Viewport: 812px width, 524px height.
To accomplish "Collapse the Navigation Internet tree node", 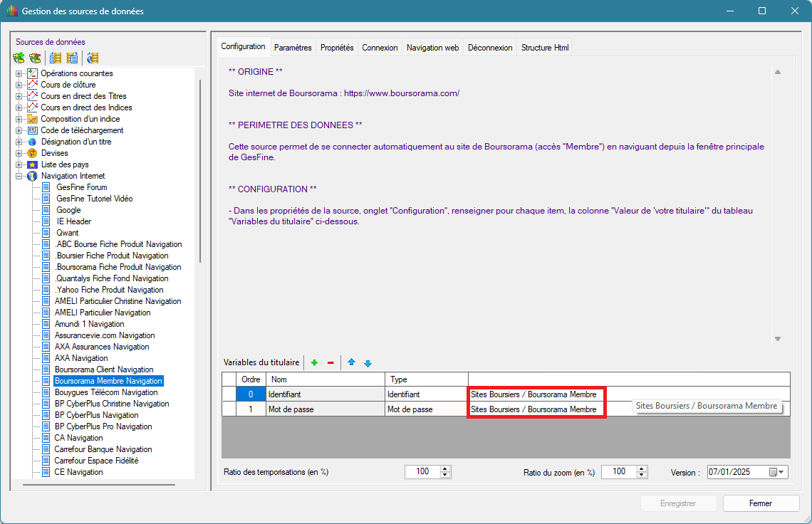I will point(19,176).
